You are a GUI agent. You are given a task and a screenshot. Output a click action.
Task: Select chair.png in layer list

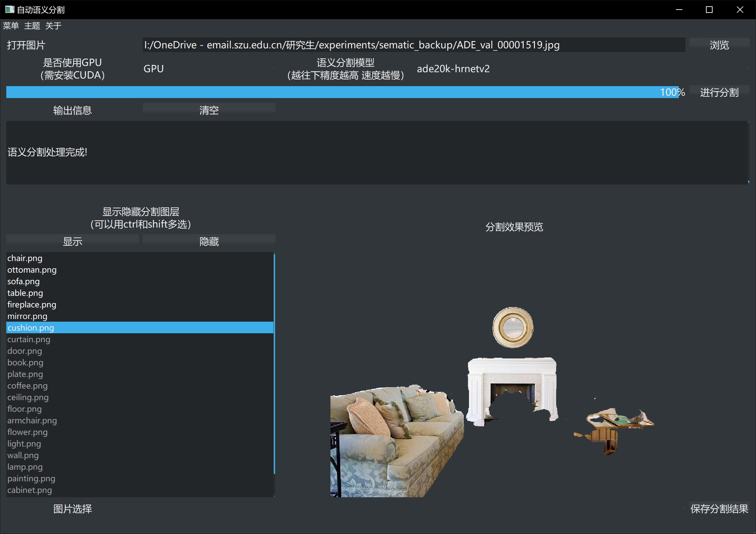[x=25, y=258]
